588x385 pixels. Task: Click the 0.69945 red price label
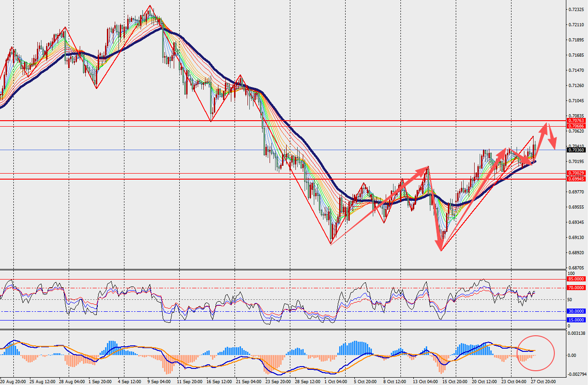(x=576, y=179)
